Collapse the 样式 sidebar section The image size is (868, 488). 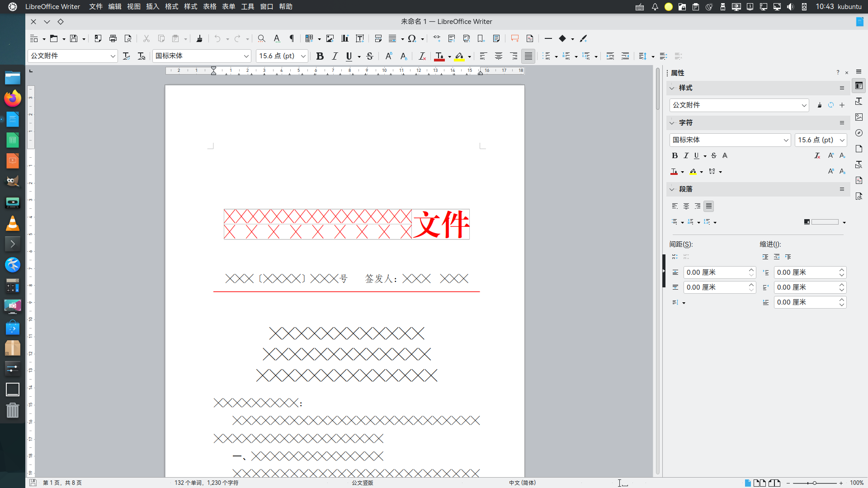672,88
